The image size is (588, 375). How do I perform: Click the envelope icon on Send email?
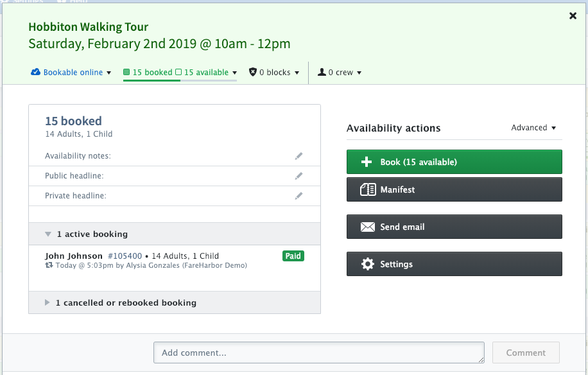(367, 226)
